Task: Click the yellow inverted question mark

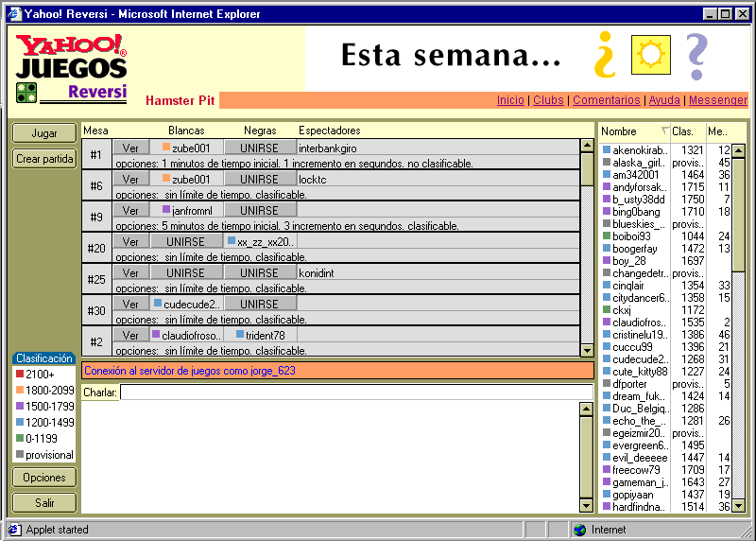Action: pyautogui.click(x=605, y=55)
